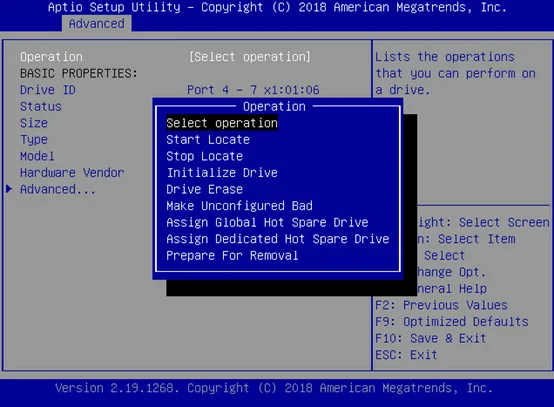Click the F10: Save & Exit hint
This screenshot has height=407, width=554.
tap(430, 338)
